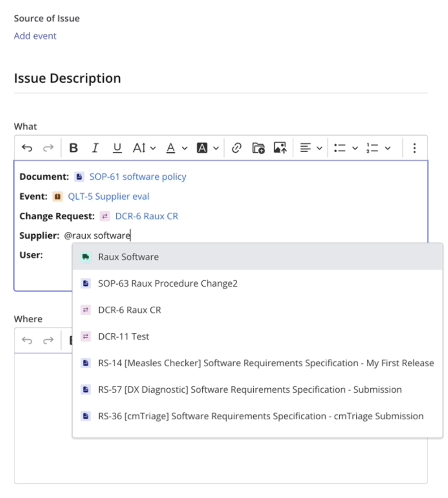
Task: Open the three-dot more options menu
Action: click(x=414, y=148)
